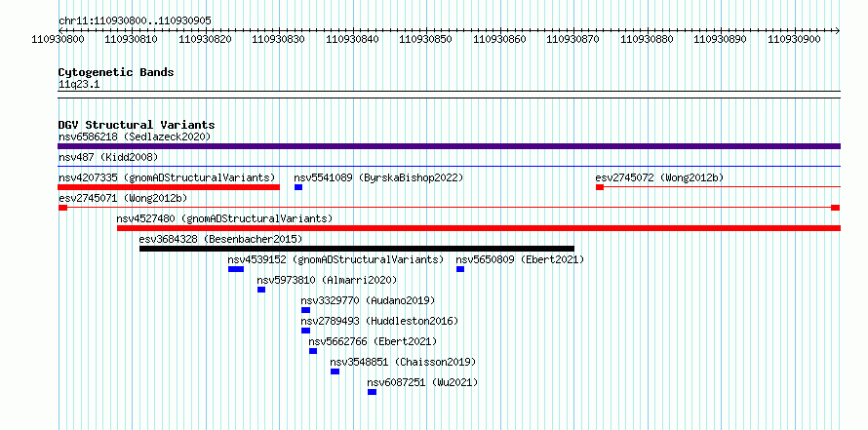Click ruler position 110930840
The width and height of the screenshot is (868, 430).
(x=353, y=39)
